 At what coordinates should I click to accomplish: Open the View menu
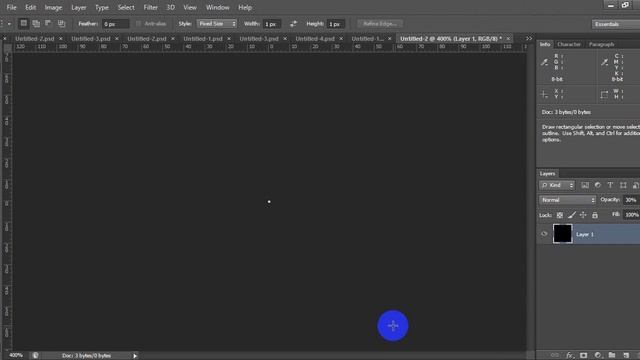[190, 7]
